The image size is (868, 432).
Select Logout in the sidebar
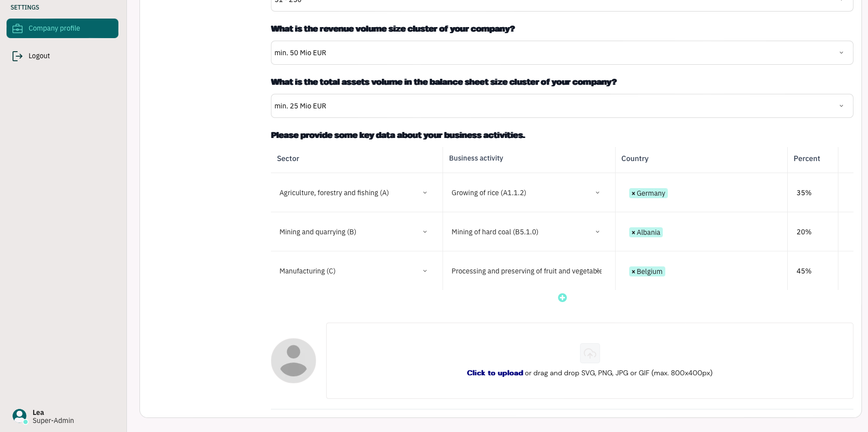click(x=39, y=56)
